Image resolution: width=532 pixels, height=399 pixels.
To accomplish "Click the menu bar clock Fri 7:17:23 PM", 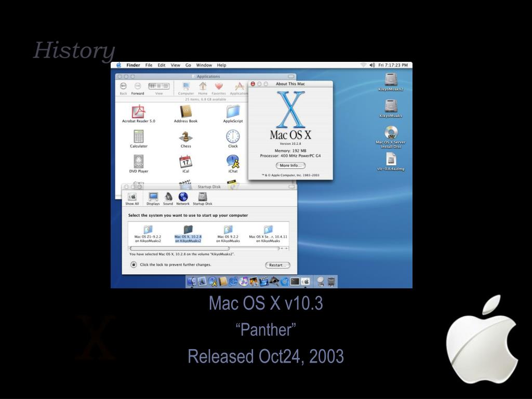I will coord(393,65).
